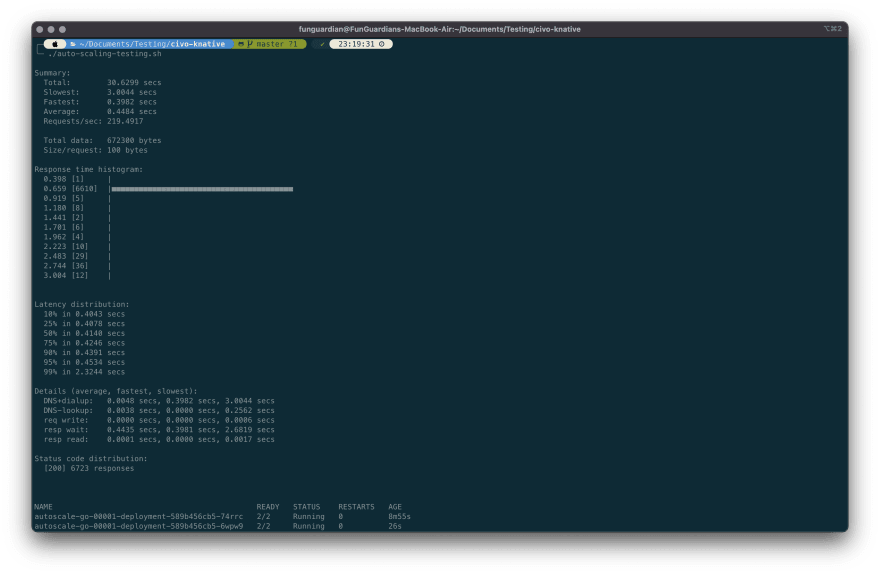The image size is (880, 574).
Task: Click the git branch icon before master
Action: click(x=250, y=44)
